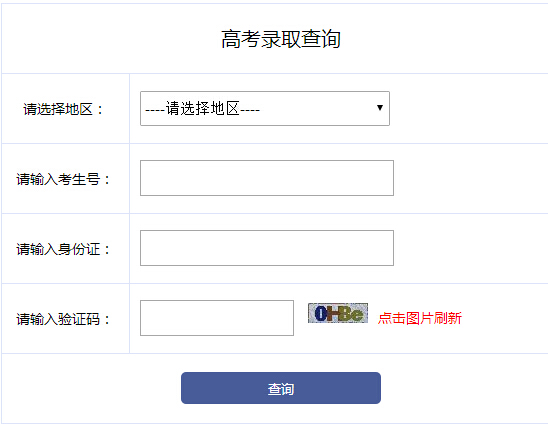Submit the form with the blue 查询 button
The width and height of the screenshot is (548, 424).
[x=281, y=388]
